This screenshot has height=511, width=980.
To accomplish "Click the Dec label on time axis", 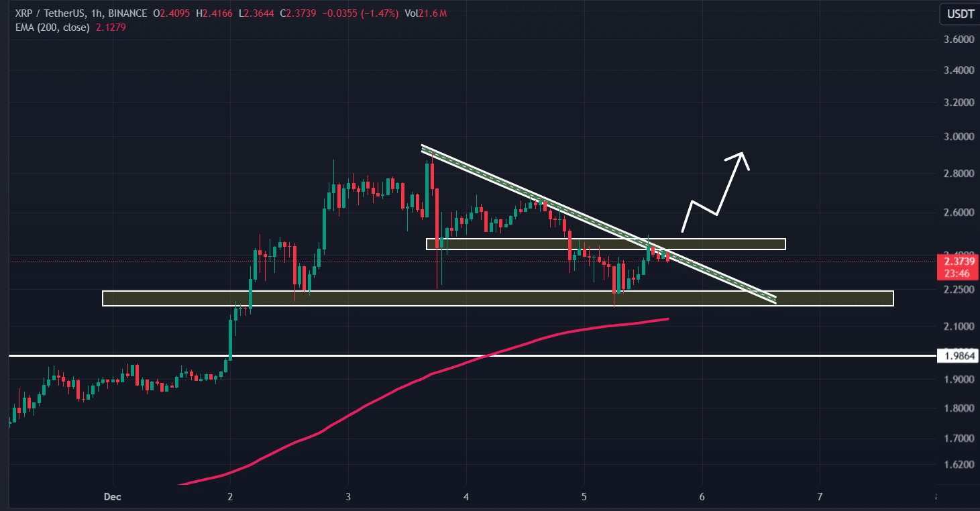I will point(113,498).
